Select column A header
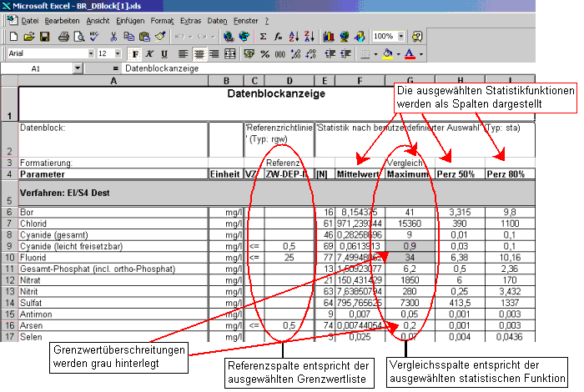The width and height of the screenshot is (584, 392). (x=113, y=80)
